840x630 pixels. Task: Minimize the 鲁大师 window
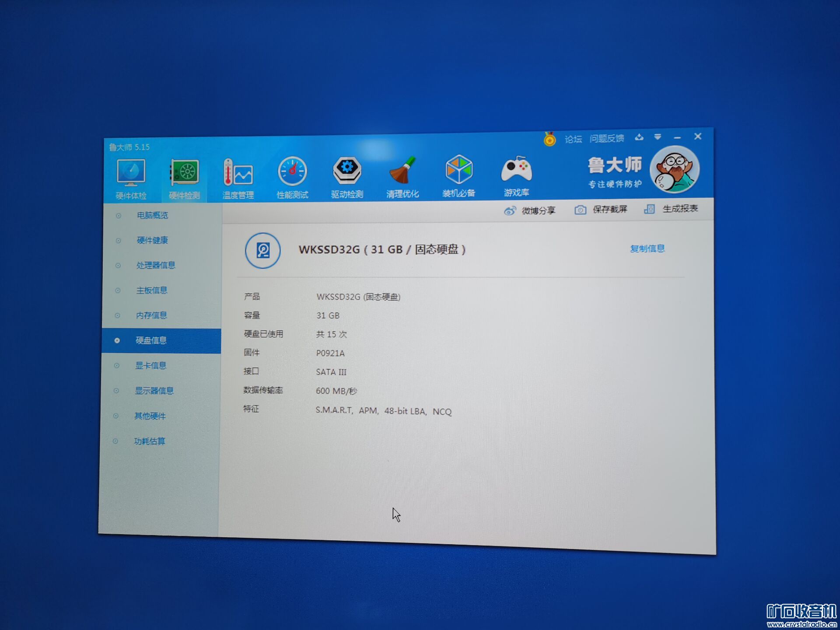677,138
